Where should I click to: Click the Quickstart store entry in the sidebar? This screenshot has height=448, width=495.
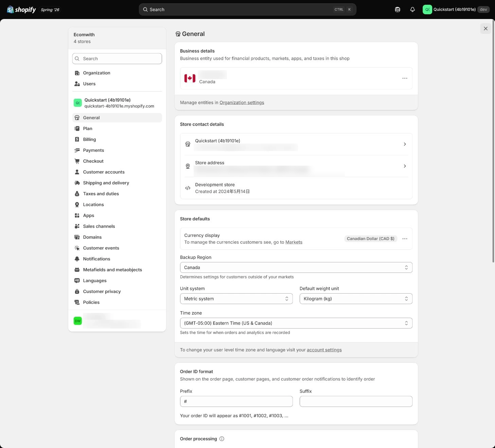tap(117, 103)
